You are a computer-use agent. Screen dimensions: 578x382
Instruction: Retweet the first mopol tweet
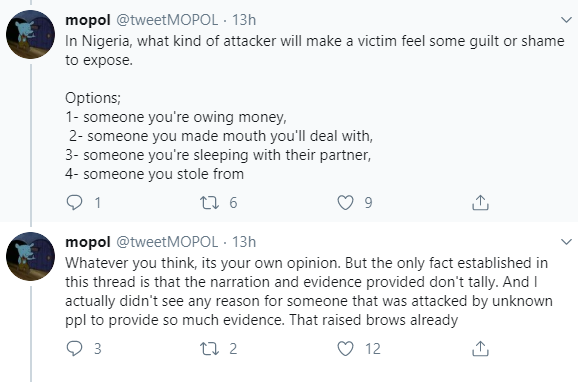209,202
